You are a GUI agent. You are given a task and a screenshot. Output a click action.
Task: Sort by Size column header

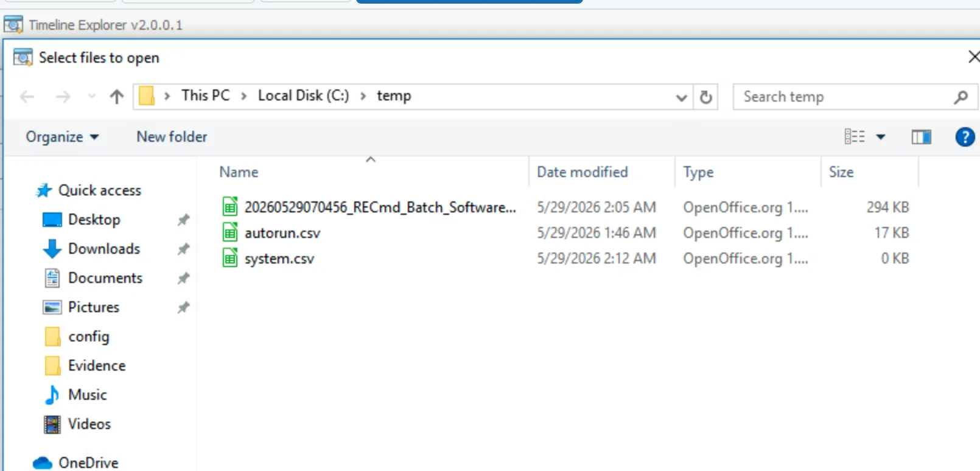tap(841, 172)
